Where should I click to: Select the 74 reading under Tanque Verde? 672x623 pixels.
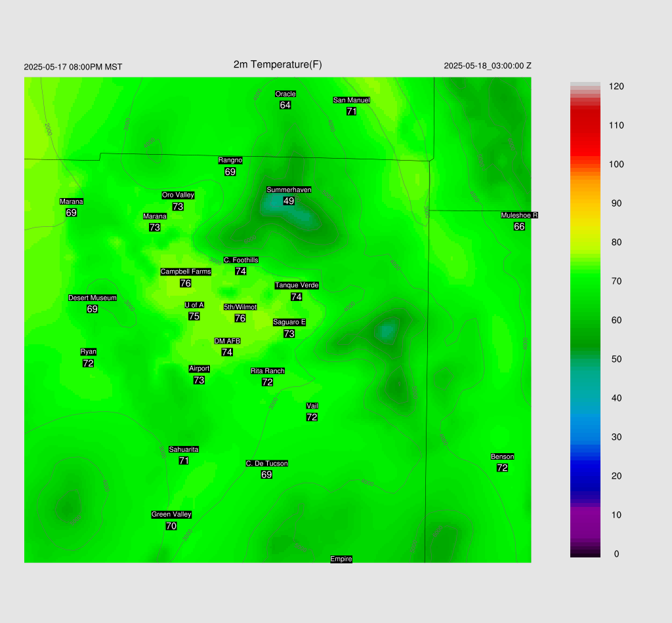(x=296, y=296)
